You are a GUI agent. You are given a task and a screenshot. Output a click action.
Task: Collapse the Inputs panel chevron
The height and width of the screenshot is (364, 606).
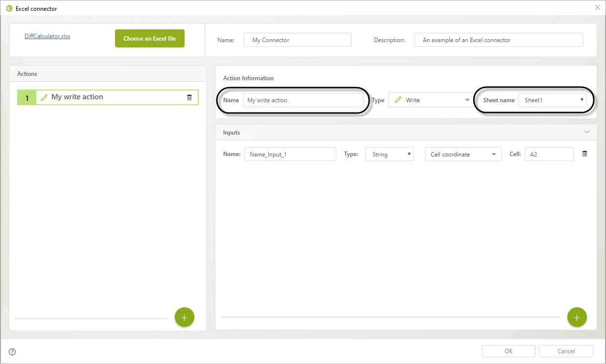pos(587,132)
